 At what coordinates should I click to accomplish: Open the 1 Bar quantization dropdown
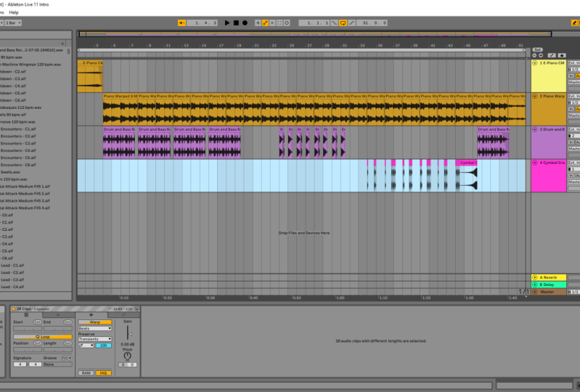click(x=13, y=23)
